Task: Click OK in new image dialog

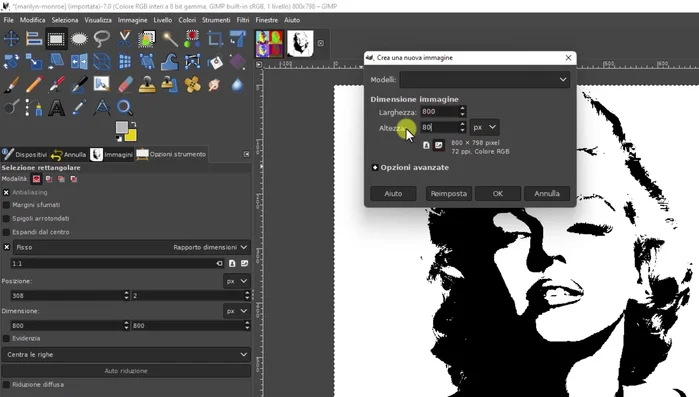Action: pyautogui.click(x=498, y=194)
